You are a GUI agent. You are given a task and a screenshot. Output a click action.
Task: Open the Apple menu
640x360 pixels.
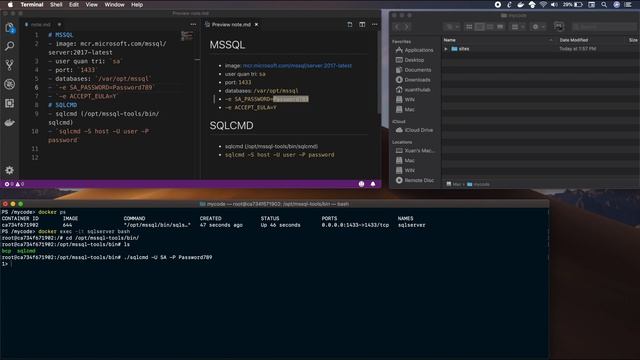click(10, 5)
